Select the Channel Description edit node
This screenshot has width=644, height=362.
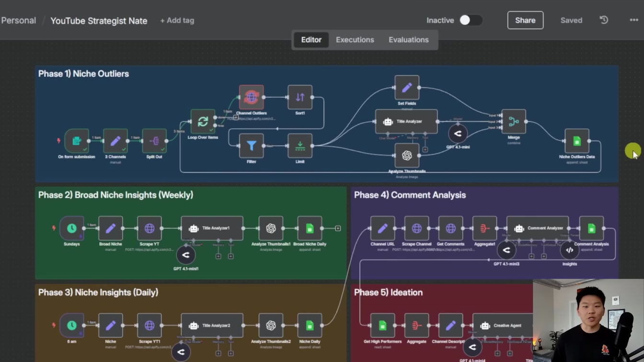(x=450, y=326)
